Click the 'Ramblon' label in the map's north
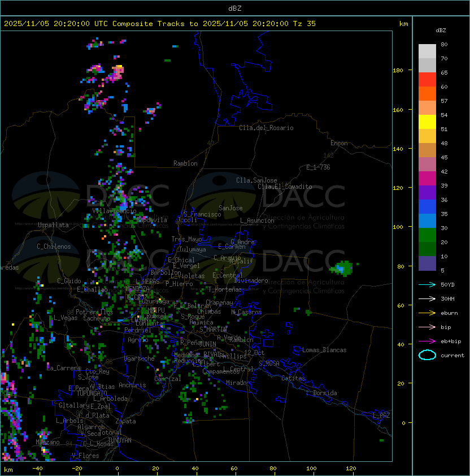The width and height of the screenshot is (470, 476). (185, 163)
